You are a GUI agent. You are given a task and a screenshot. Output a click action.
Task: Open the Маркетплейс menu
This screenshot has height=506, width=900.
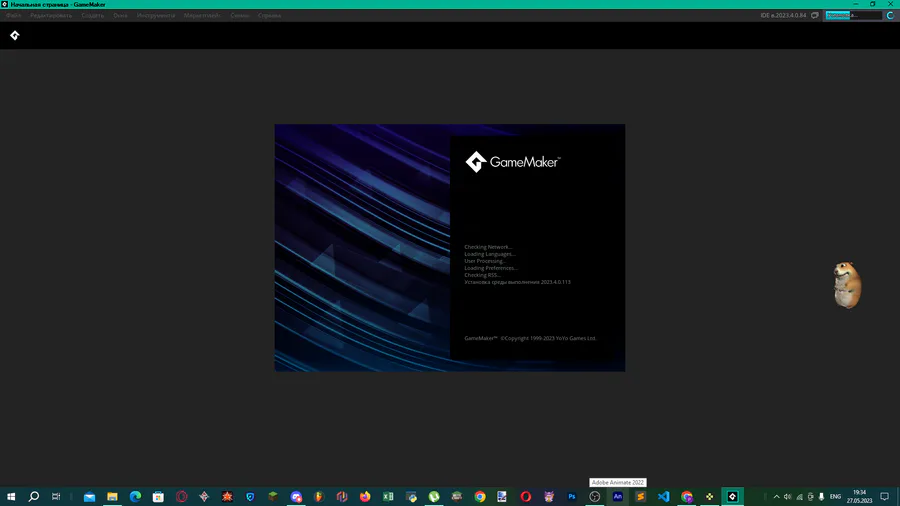[202, 15]
